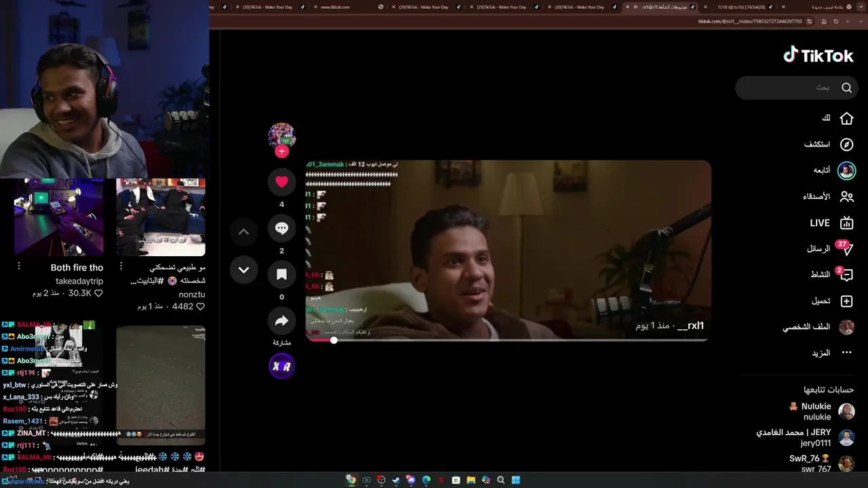Open the Both fire tho video thumbnail

[59, 218]
